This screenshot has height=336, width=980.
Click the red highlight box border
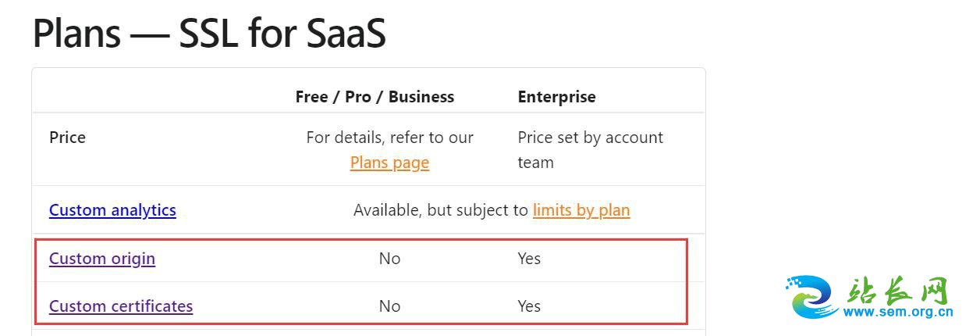click(361, 241)
